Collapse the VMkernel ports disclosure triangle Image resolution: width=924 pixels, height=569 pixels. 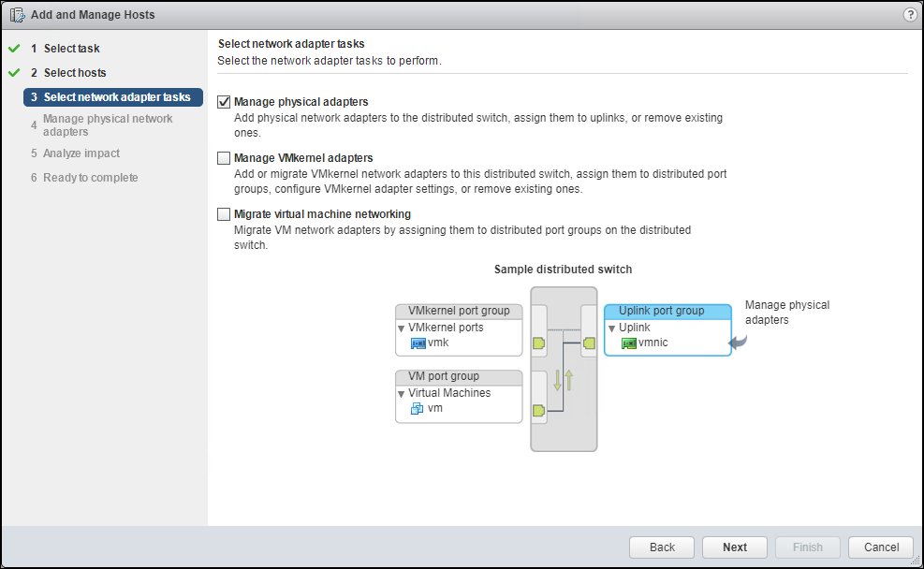[403, 328]
